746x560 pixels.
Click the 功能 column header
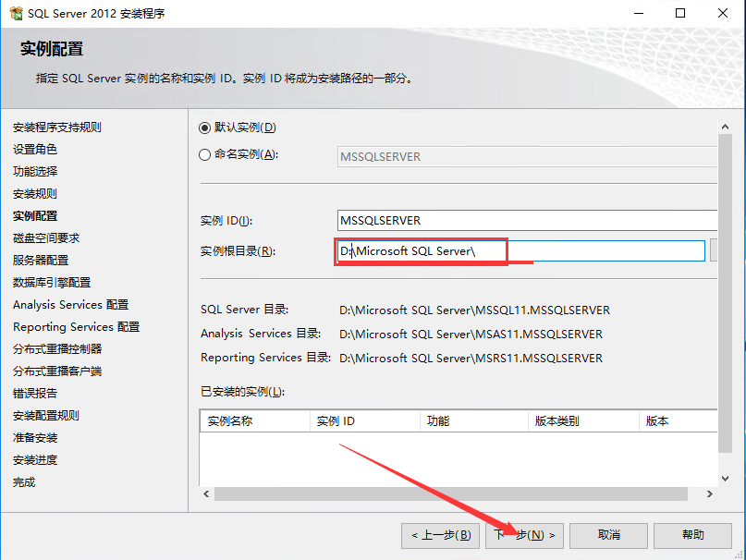click(474, 421)
